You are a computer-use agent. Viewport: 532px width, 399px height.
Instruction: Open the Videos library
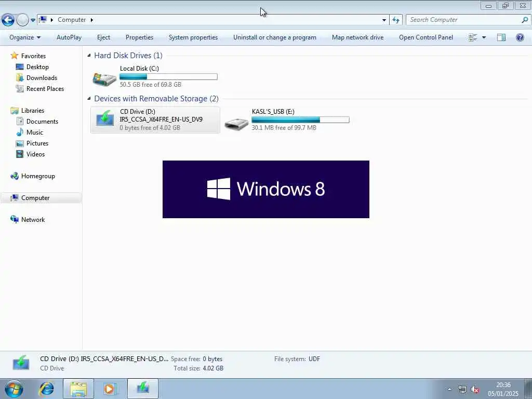tap(35, 154)
